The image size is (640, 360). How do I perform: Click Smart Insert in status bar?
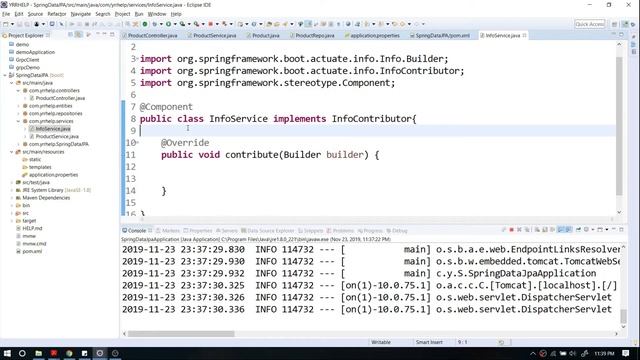(x=429, y=342)
